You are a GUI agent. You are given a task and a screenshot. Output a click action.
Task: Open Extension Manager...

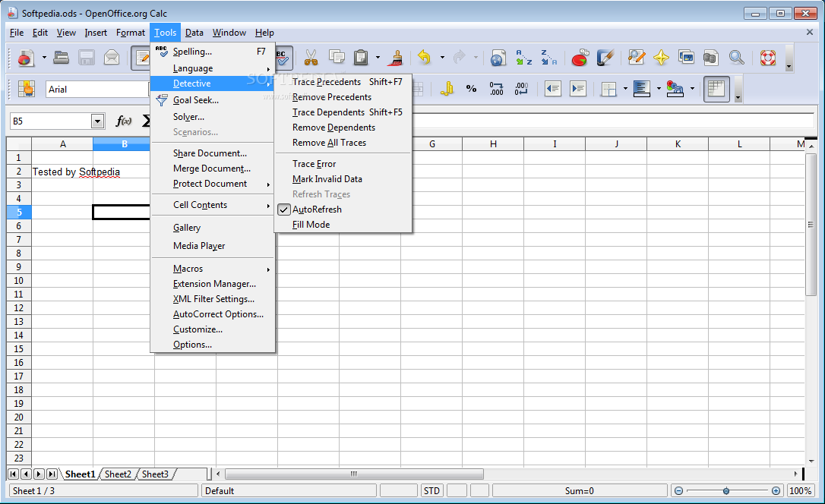coord(213,284)
